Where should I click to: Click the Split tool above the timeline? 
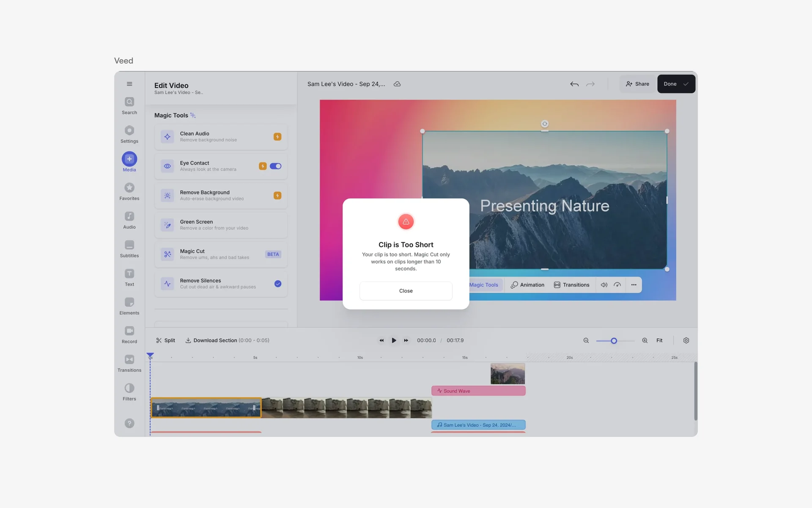pyautogui.click(x=165, y=340)
